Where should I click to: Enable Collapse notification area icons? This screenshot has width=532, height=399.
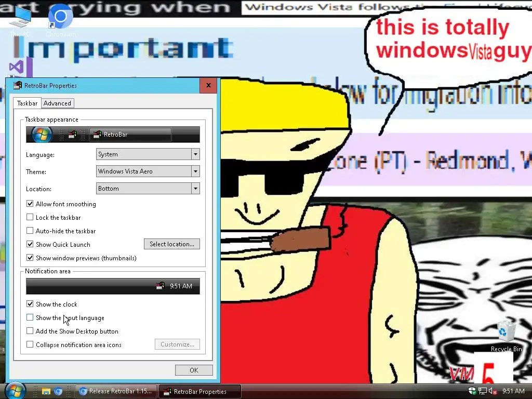[30, 345]
